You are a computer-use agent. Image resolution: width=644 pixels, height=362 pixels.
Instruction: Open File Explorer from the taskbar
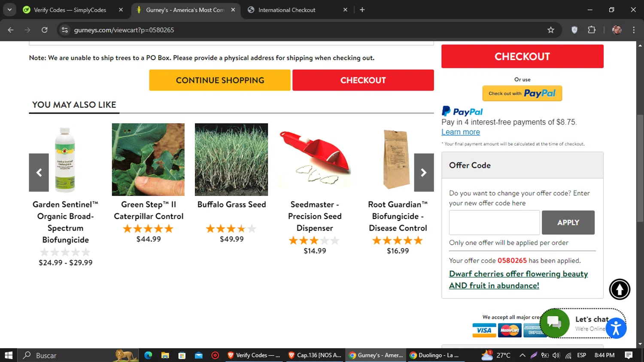(x=165, y=355)
